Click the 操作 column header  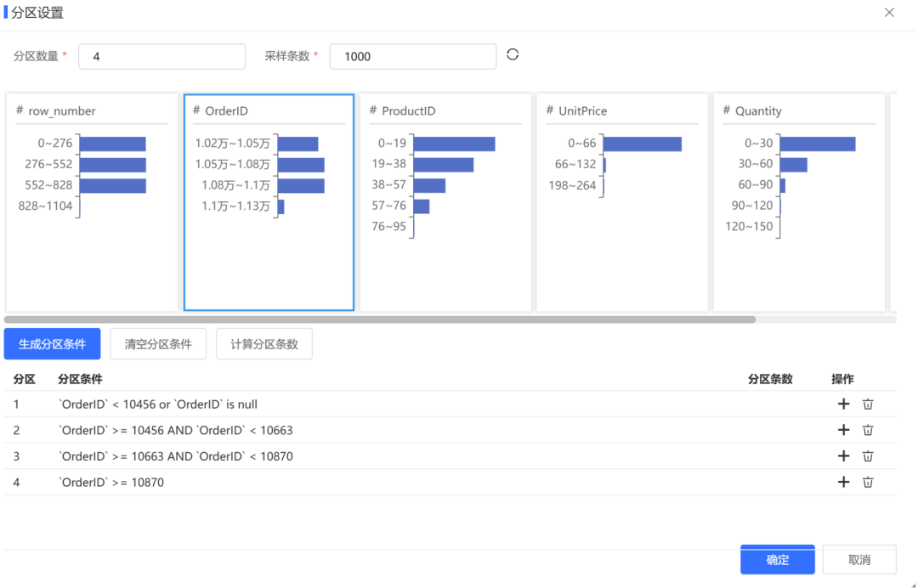(842, 379)
